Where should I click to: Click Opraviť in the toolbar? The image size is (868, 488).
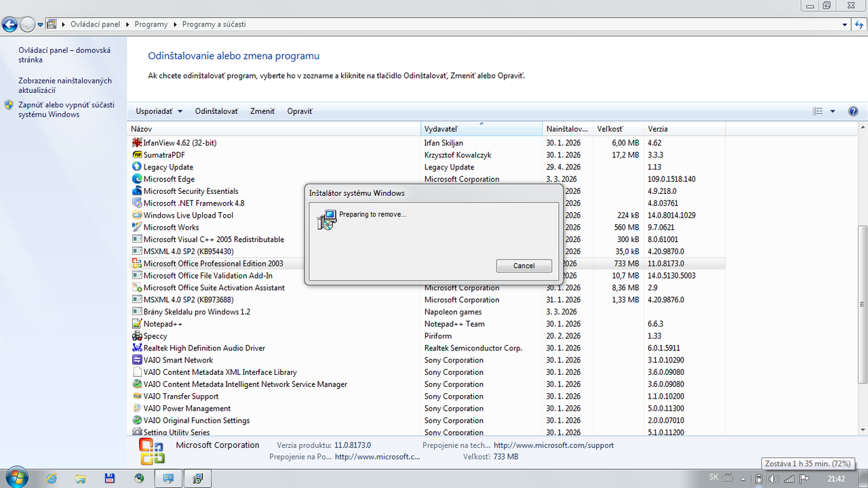[x=300, y=111]
